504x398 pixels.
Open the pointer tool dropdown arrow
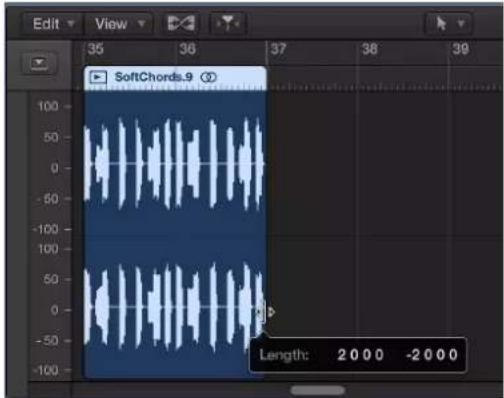[461, 24]
